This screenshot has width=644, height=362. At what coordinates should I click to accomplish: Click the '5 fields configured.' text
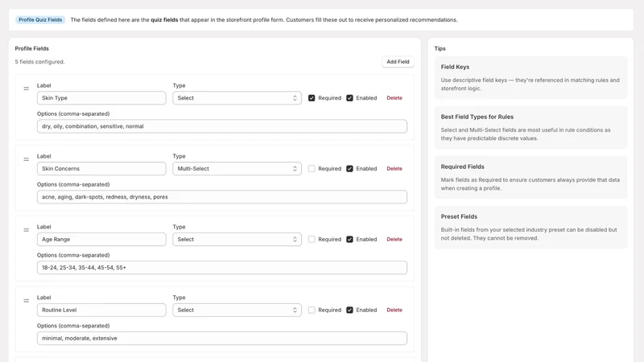pyautogui.click(x=39, y=62)
